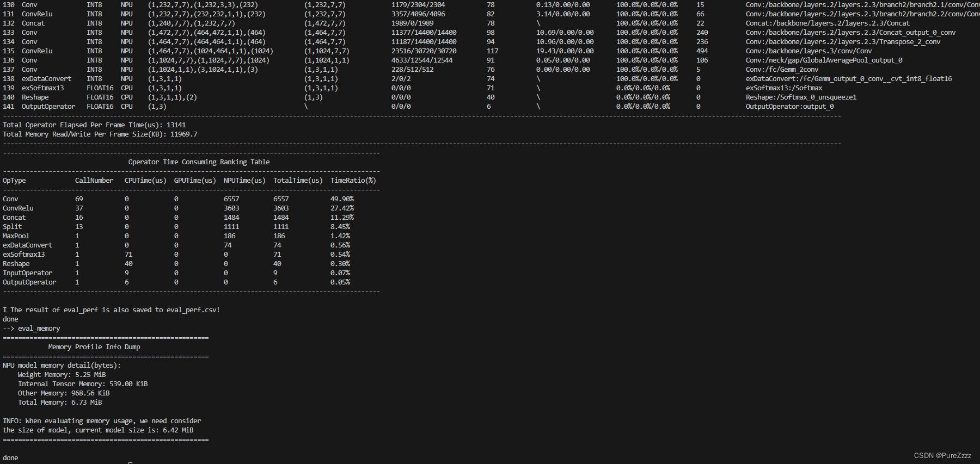
Task: Click layer 131 ConvRelu row
Action: click(490, 14)
